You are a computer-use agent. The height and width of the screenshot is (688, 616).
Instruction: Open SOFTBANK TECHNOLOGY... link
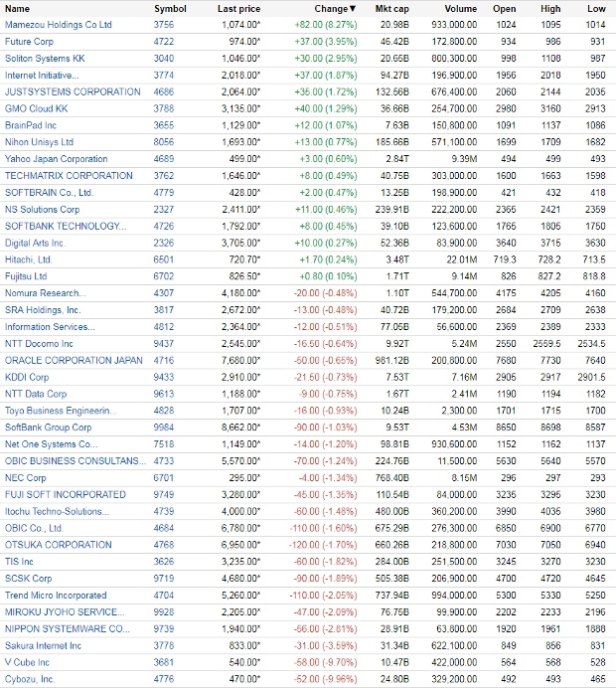click(x=66, y=226)
